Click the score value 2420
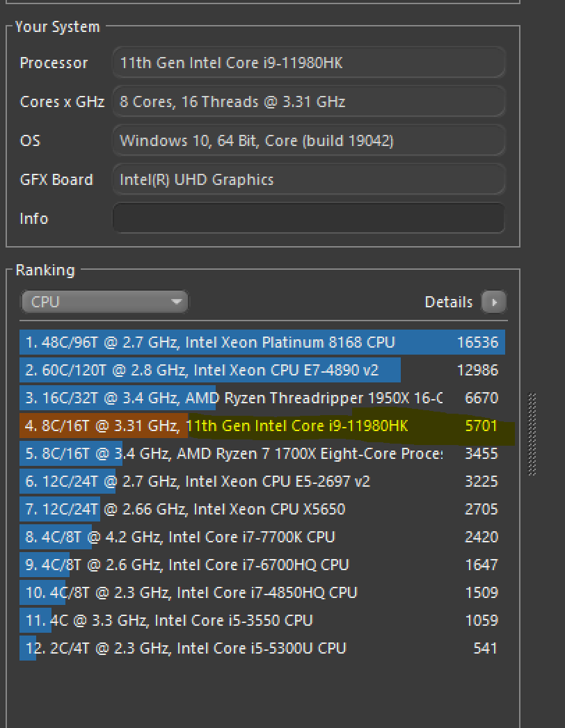The width and height of the screenshot is (565, 728). coord(482,537)
